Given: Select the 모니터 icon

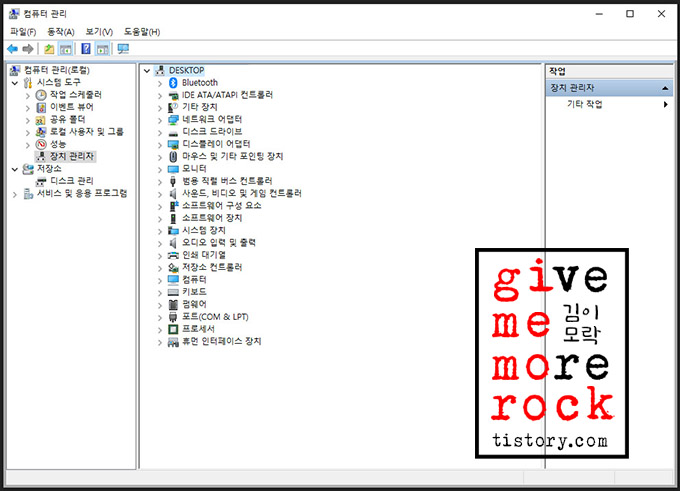Looking at the screenshot, I should tap(173, 169).
